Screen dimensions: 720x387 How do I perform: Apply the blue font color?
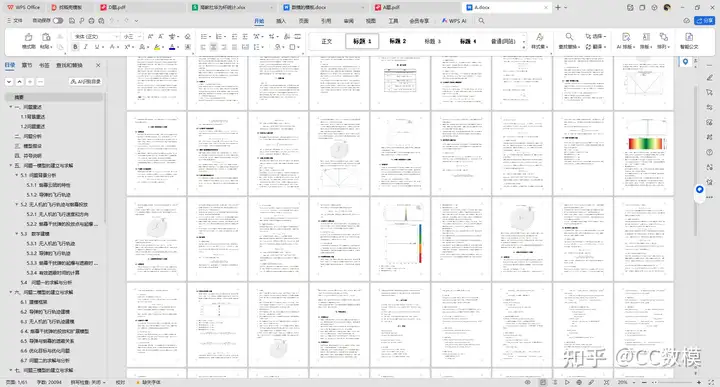[x=172, y=47]
